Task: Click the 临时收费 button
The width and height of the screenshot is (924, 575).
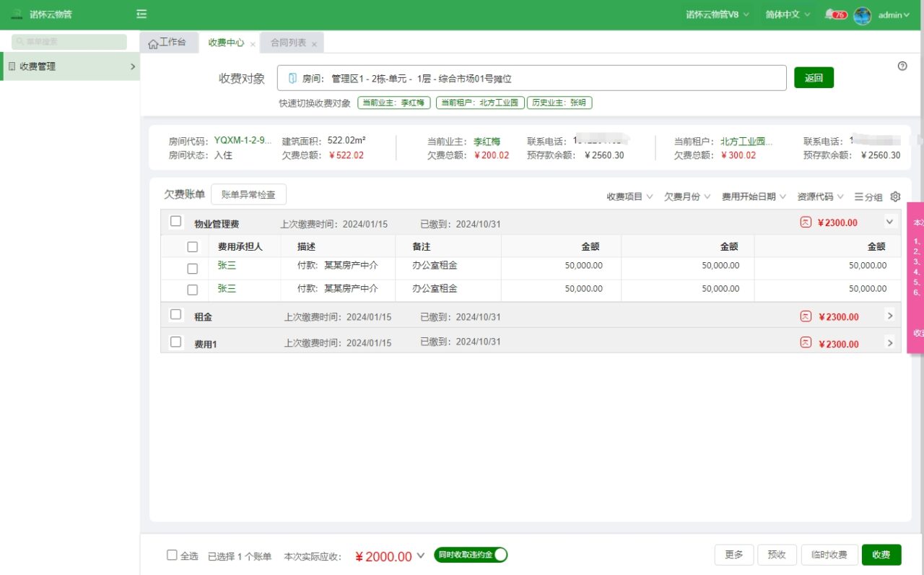Action: (x=829, y=555)
